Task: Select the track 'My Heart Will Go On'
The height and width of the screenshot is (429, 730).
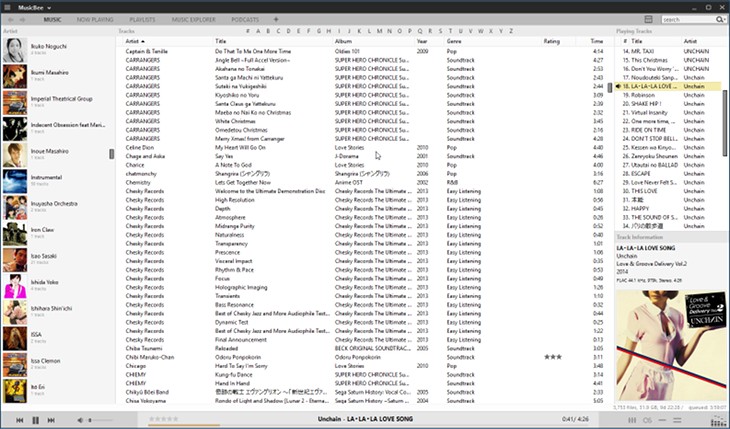Action: pos(240,148)
